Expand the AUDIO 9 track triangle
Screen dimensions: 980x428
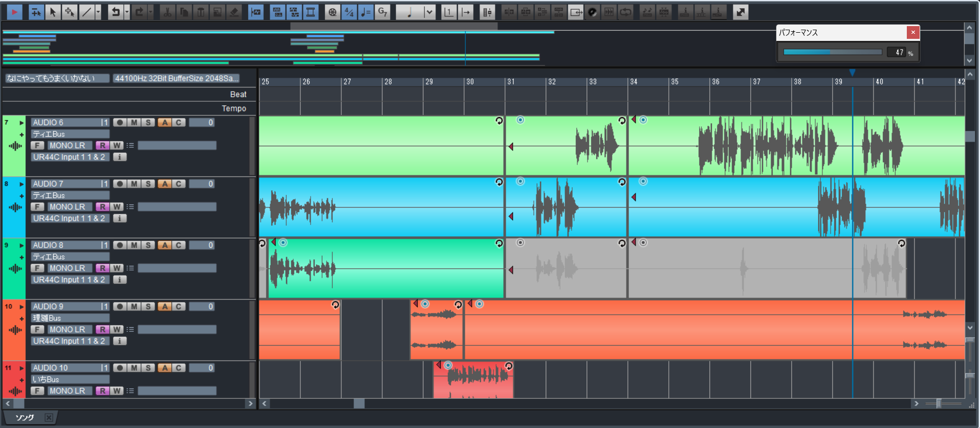pyautogui.click(x=21, y=307)
